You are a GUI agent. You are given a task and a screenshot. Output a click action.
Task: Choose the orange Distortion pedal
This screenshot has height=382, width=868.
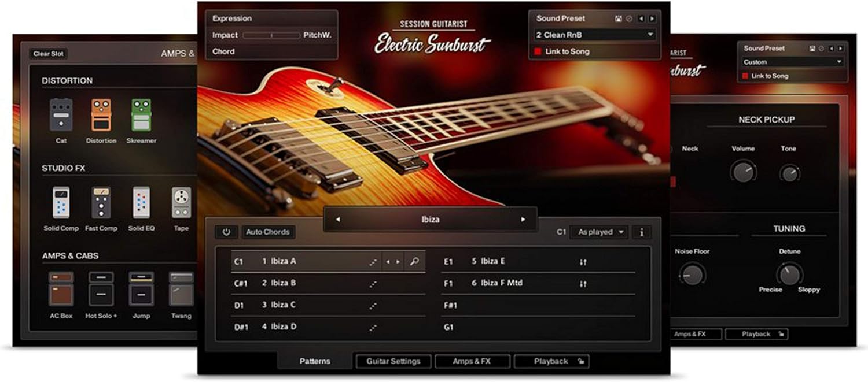tap(101, 115)
